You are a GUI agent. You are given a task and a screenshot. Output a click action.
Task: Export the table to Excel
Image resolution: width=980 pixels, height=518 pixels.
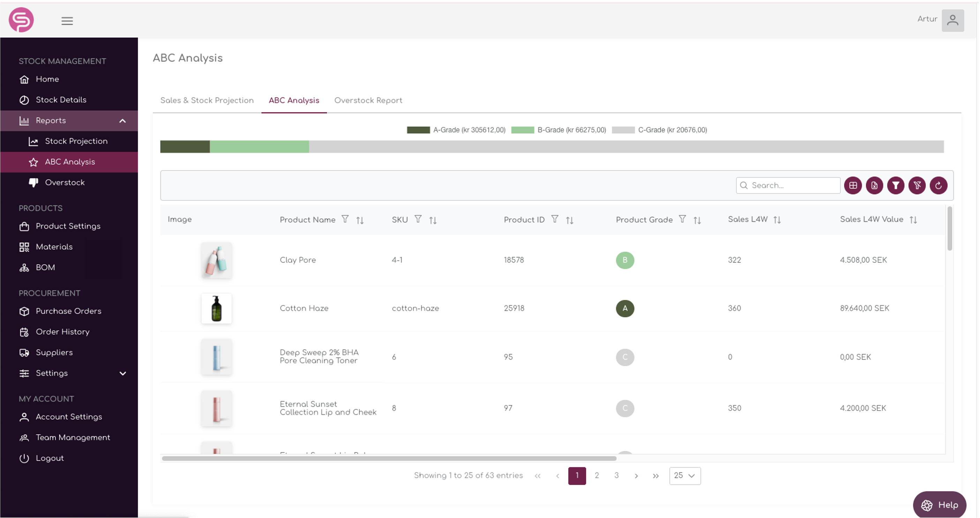(x=874, y=186)
